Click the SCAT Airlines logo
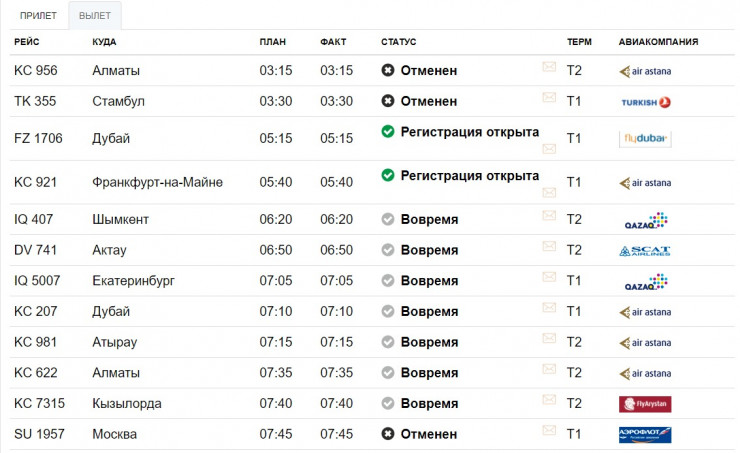The width and height of the screenshot is (740, 453). click(x=645, y=250)
